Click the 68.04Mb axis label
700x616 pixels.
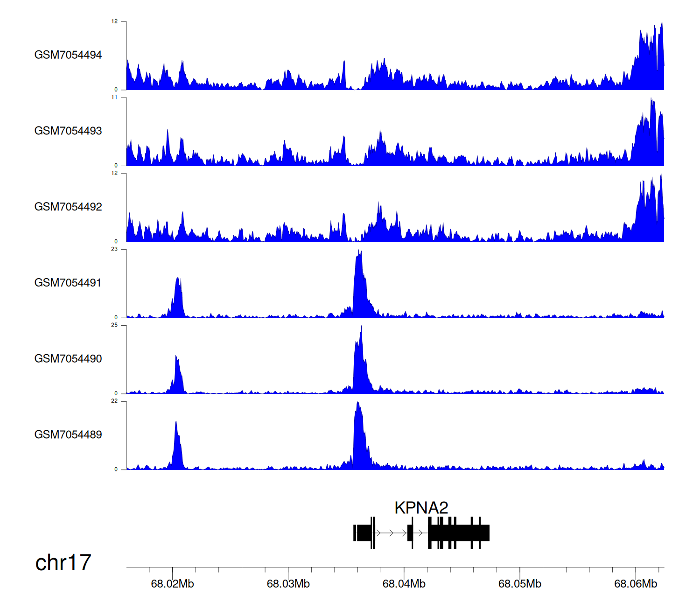click(x=404, y=584)
